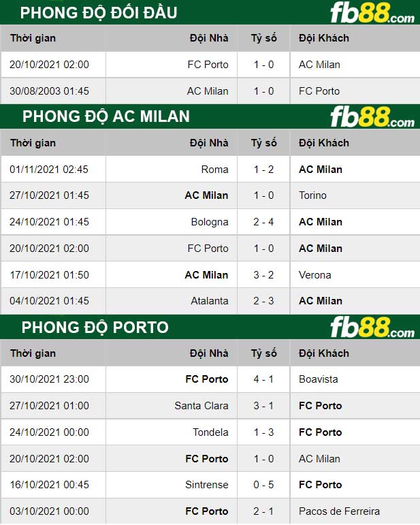Click the Boavista team name
Viewport: 420px width, 525px height.
click(319, 379)
